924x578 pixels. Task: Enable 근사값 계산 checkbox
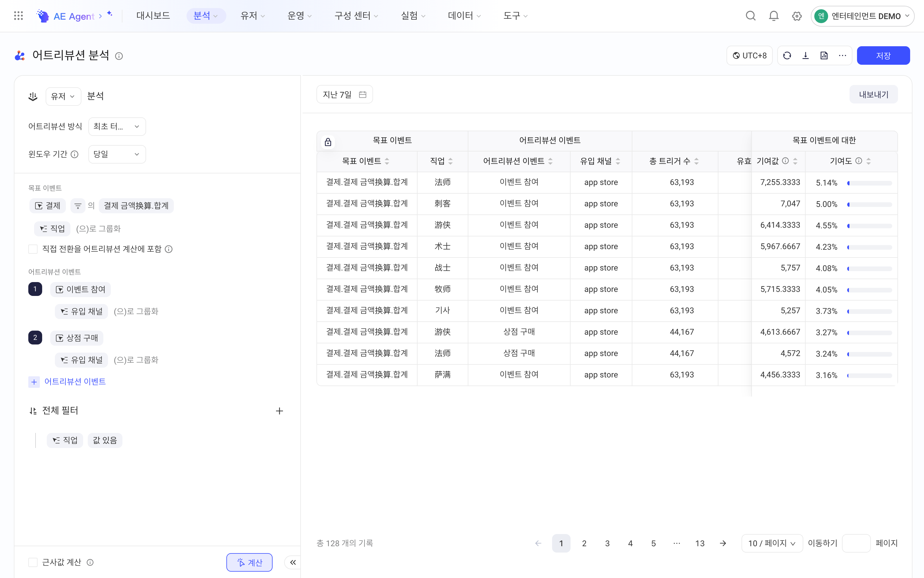tap(33, 562)
